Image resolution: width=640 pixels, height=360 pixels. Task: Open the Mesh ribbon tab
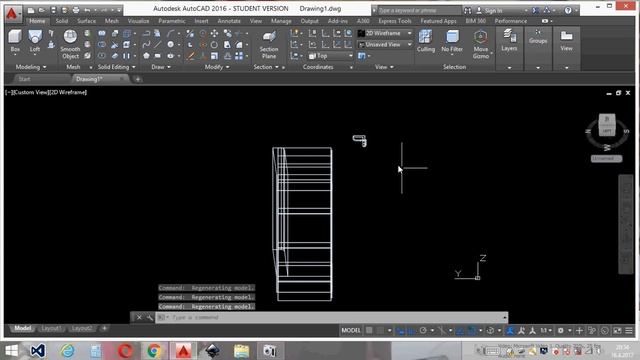point(112,21)
